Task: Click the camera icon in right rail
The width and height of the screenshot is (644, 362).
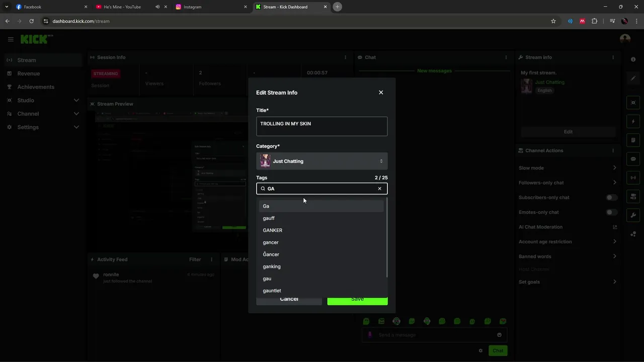Action: pos(633,196)
